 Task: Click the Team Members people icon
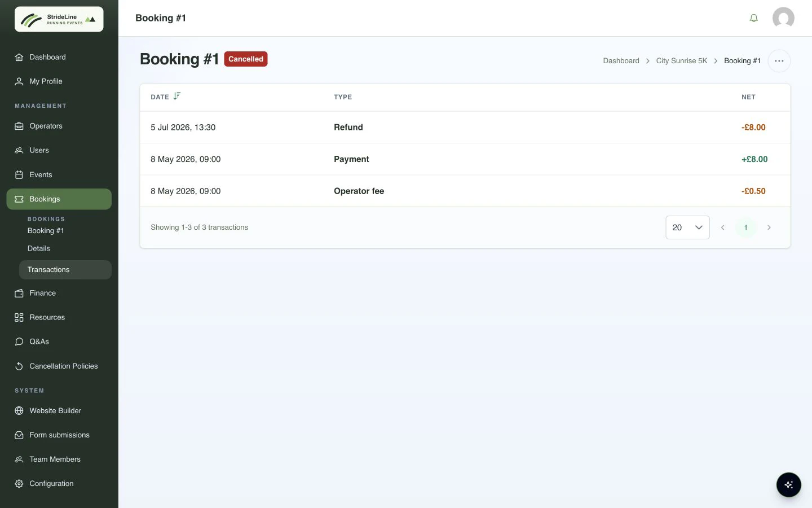pos(19,459)
